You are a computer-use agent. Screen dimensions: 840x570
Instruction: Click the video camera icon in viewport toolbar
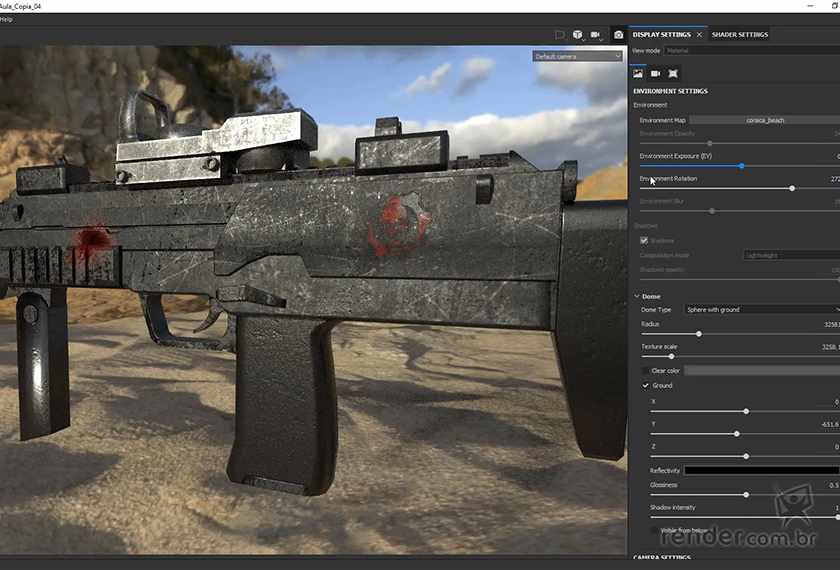[x=596, y=35]
